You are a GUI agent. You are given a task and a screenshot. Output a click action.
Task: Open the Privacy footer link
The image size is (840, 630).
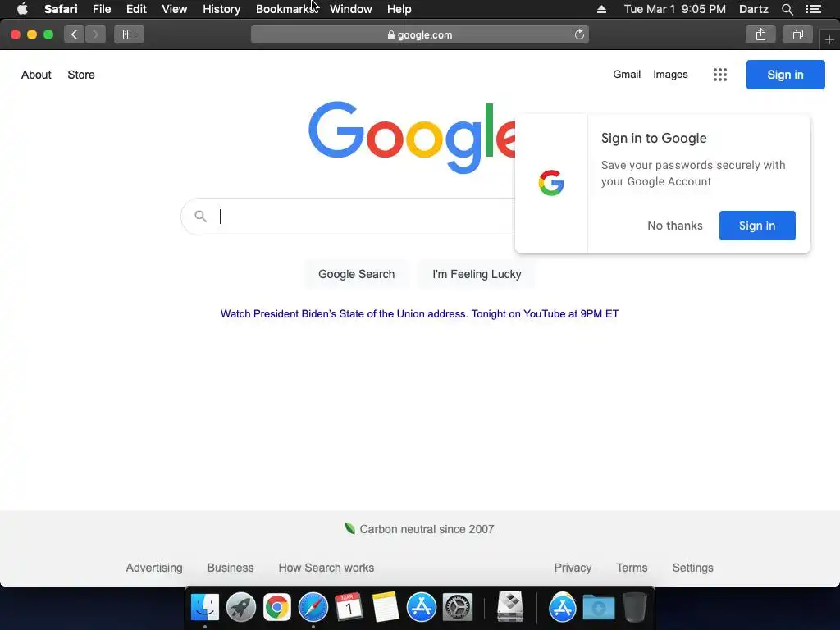(573, 568)
